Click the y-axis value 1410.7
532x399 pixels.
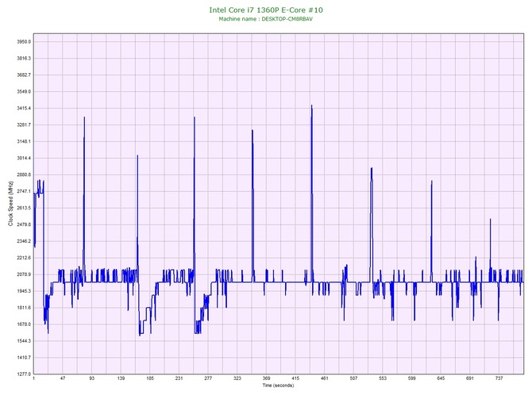24,357
